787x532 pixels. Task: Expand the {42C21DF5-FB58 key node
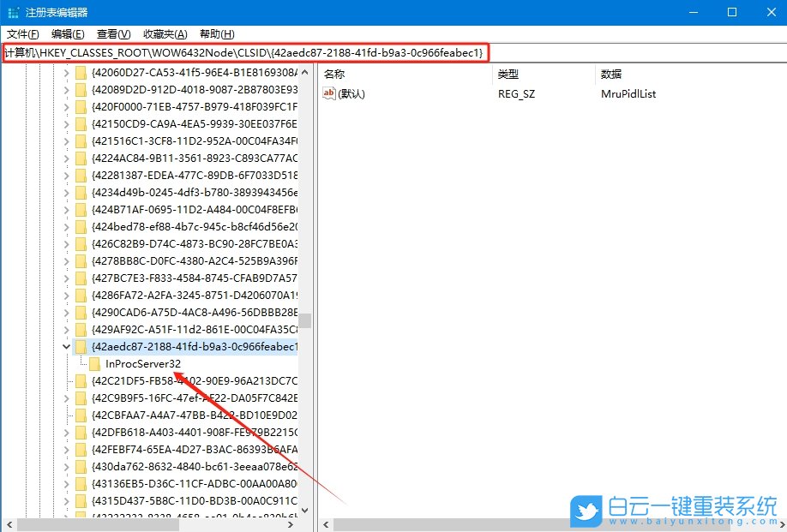click(x=67, y=381)
